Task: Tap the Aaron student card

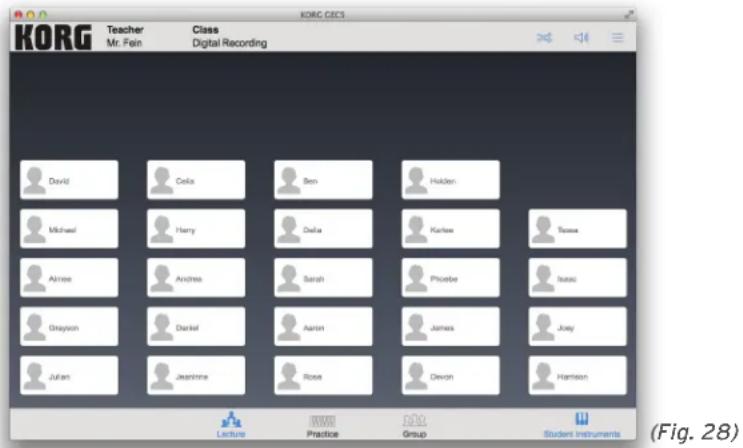Action: [323, 326]
